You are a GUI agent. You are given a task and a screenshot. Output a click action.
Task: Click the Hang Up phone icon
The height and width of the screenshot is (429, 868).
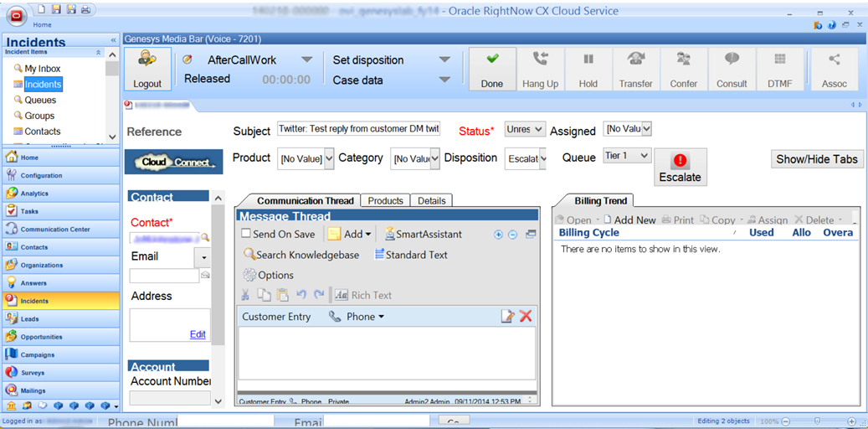540,60
